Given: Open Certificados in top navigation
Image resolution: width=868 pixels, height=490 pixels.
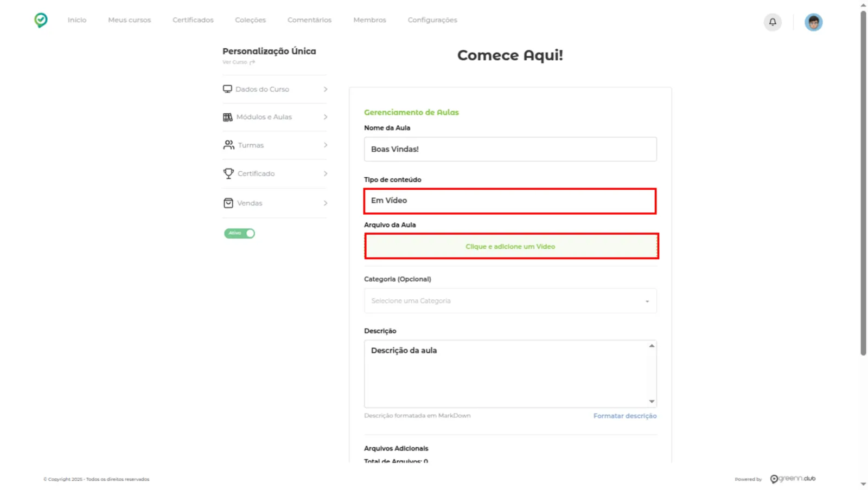Looking at the screenshot, I should pos(193,20).
